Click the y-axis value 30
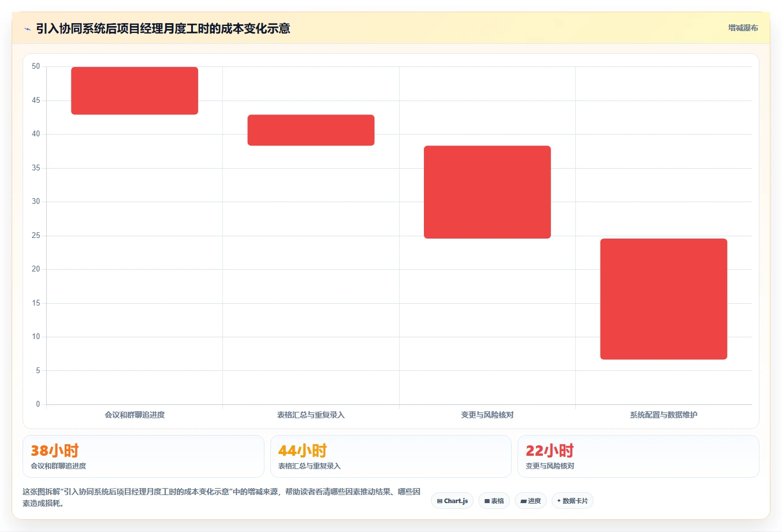Viewport: 782px width, 532px height. pos(36,202)
